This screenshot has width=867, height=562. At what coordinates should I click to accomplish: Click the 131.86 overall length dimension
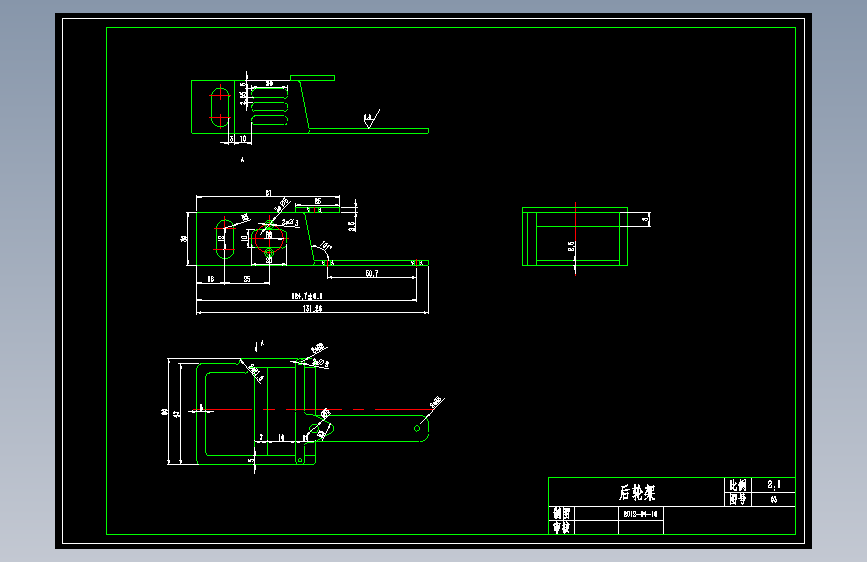[312, 308]
